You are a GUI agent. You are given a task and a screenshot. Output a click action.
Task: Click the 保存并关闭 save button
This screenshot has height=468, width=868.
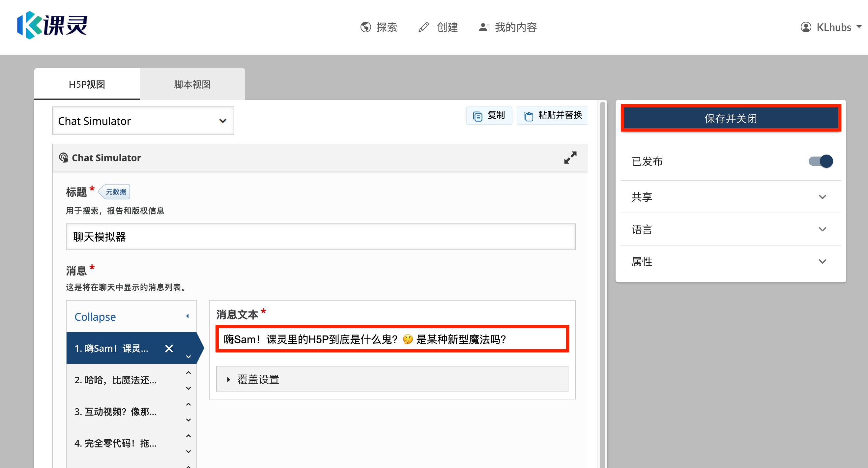point(731,118)
